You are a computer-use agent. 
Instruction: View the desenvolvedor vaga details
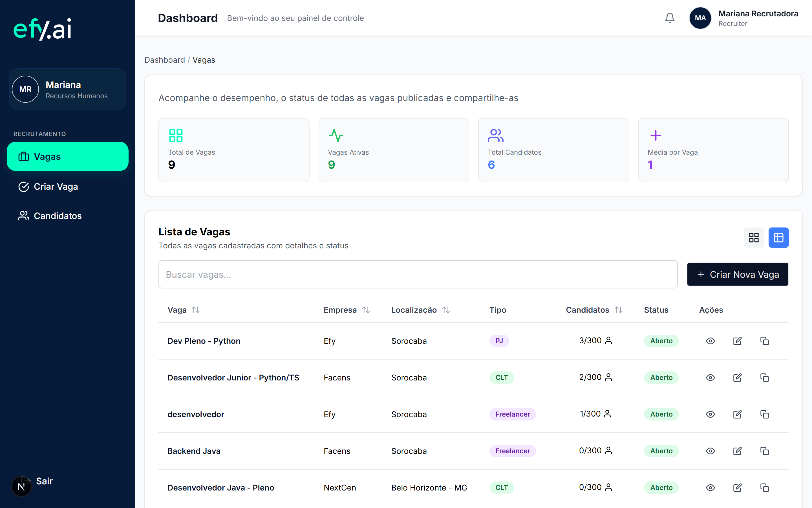click(x=710, y=414)
